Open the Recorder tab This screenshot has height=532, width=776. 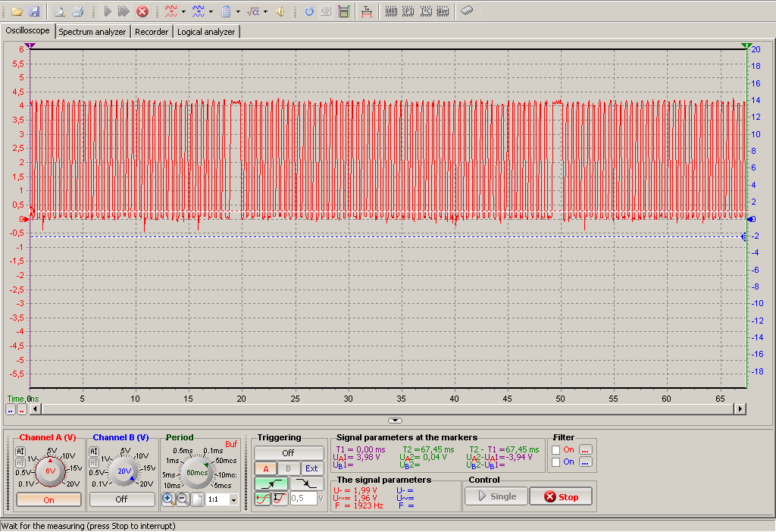152,32
